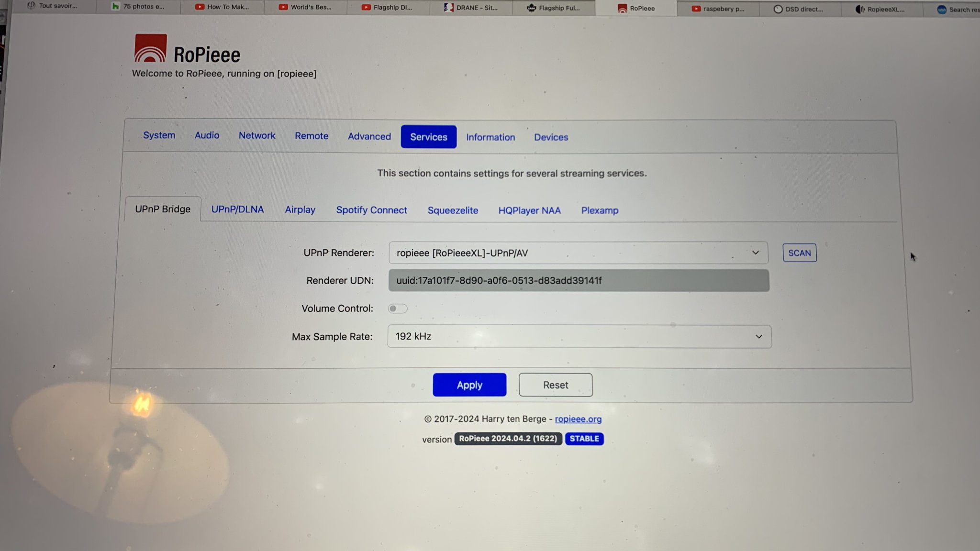Click the SCAN button
Screen dimensions: 980x551
[800, 253]
